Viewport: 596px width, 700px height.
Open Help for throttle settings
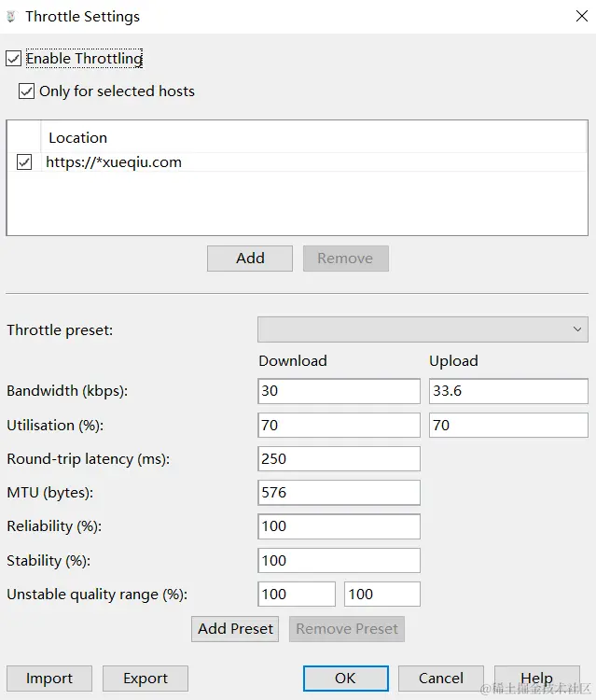(537, 679)
